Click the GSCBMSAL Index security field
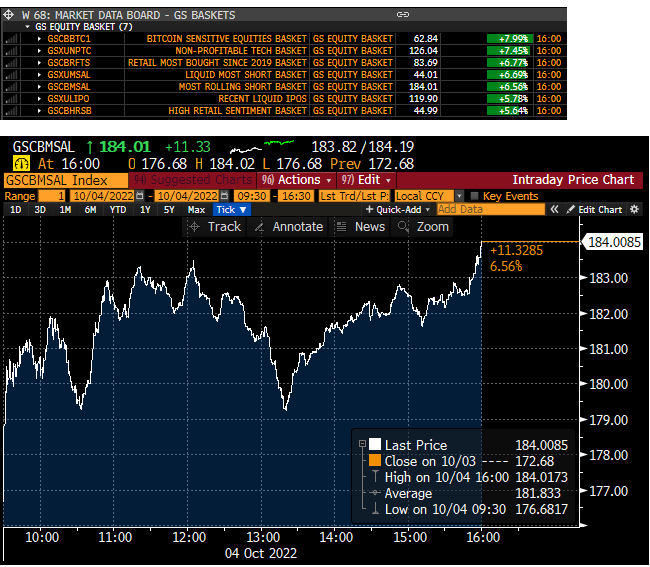The image size is (650, 567). (x=65, y=180)
